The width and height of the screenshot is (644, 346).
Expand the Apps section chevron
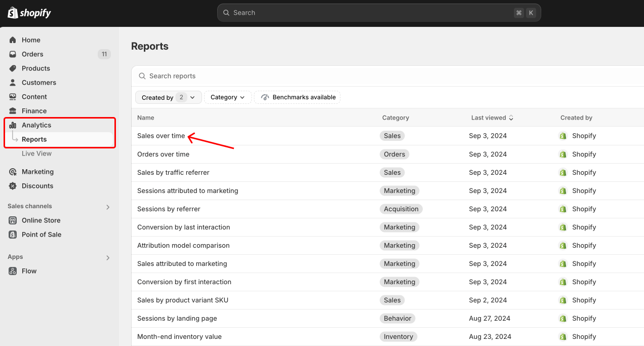tap(108, 257)
